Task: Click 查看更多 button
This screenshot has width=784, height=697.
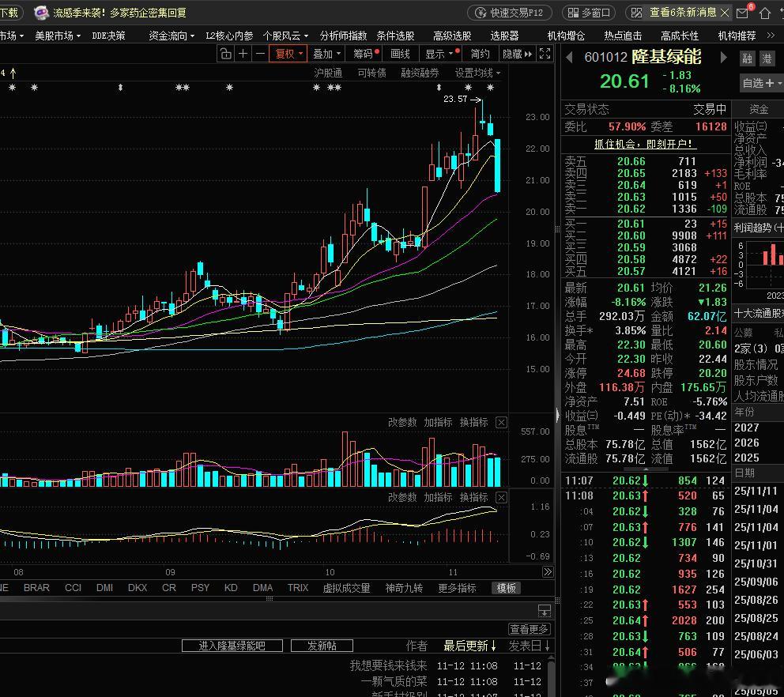Action: coord(530,628)
